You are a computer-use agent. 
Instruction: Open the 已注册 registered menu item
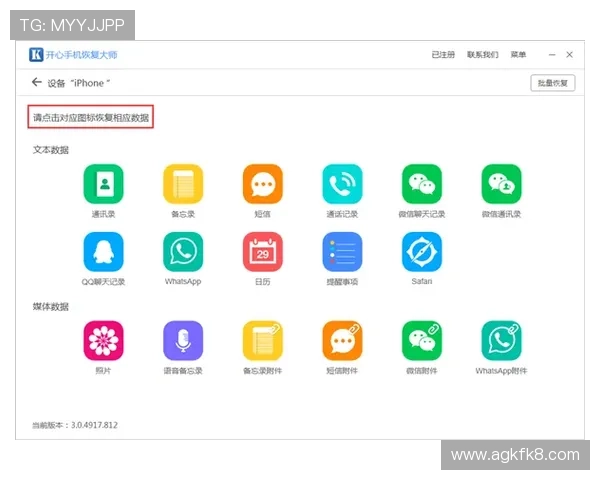[x=443, y=55]
